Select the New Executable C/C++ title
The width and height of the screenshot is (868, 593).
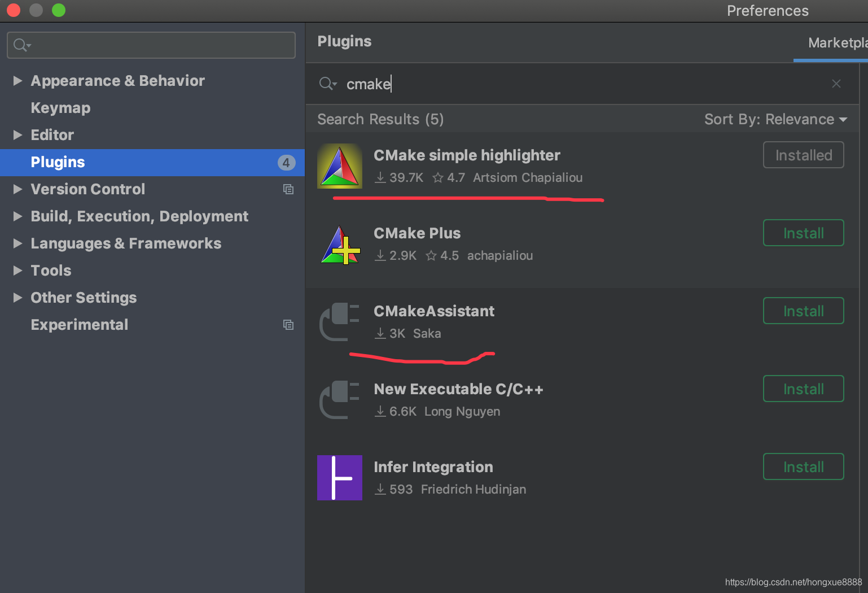458,389
